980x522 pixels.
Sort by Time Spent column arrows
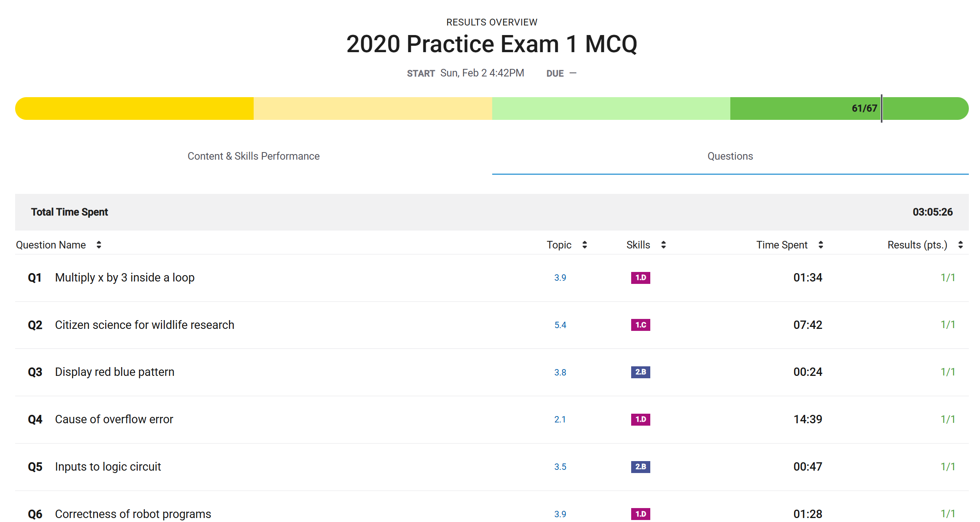(821, 245)
